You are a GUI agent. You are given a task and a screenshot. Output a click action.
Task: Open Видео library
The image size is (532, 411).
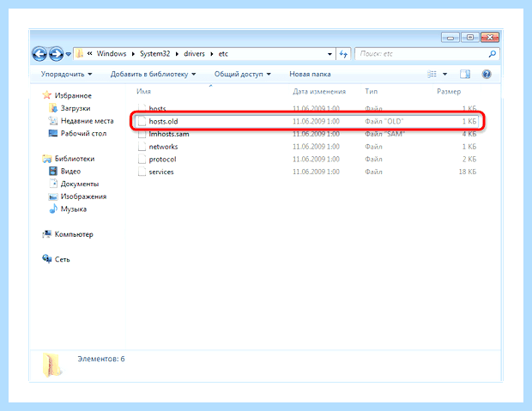(70, 171)
